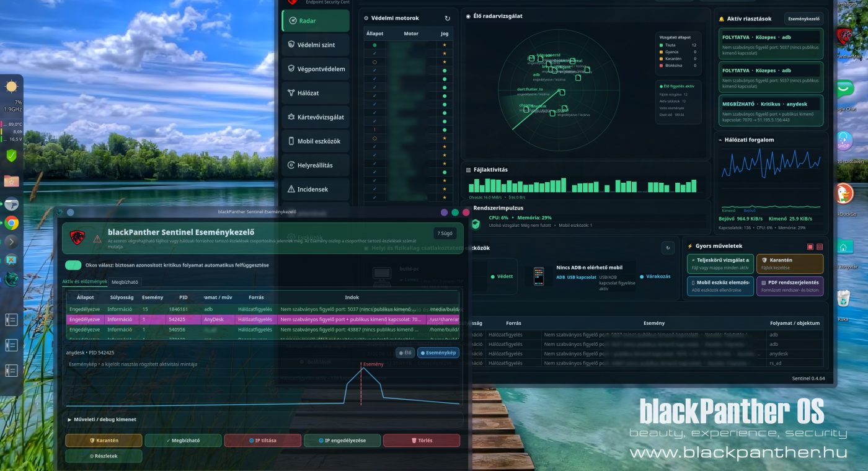
Task: Click the Törlés delete button
Action: (422, 441)
